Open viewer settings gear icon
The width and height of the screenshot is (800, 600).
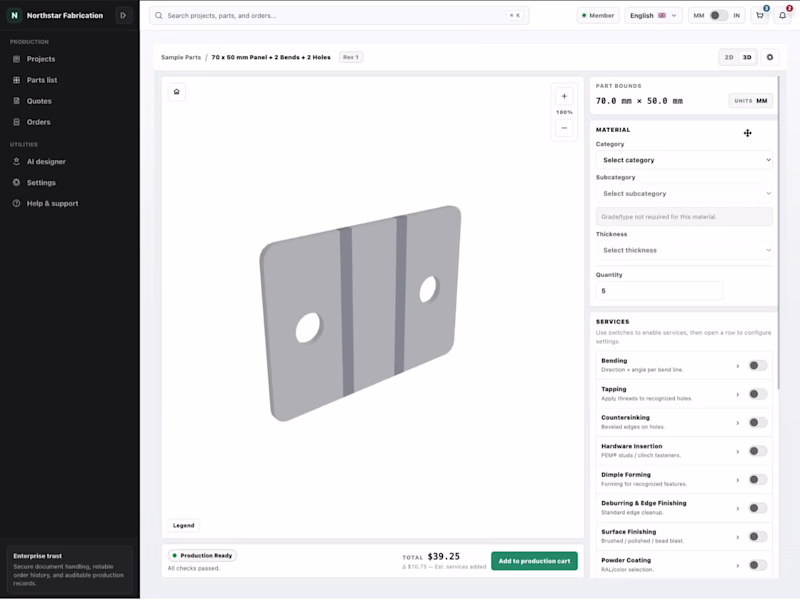point(770,57)
